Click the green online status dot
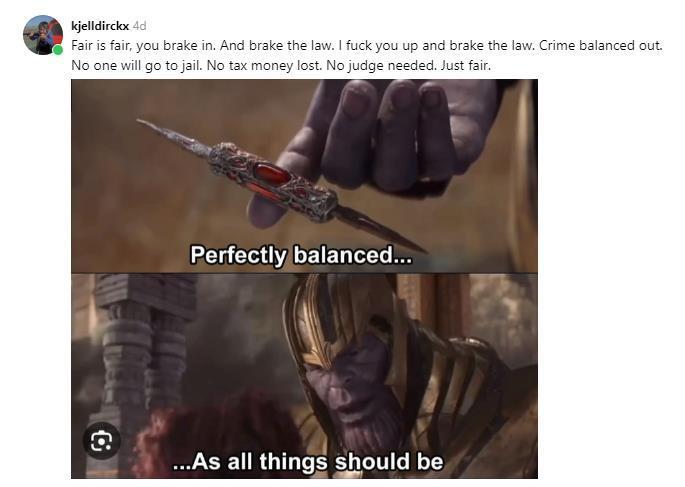 click(x=58, y=50)
